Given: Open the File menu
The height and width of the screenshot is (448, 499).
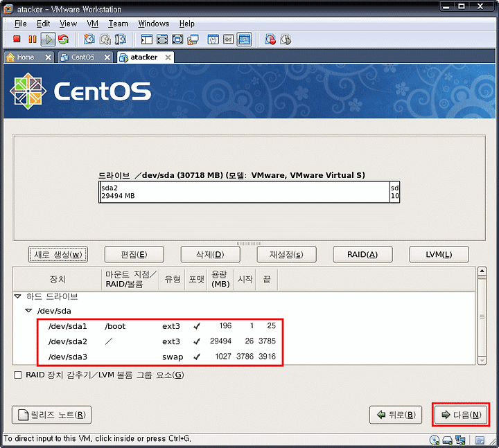Looking at the screenshot, I should (20, 24).
